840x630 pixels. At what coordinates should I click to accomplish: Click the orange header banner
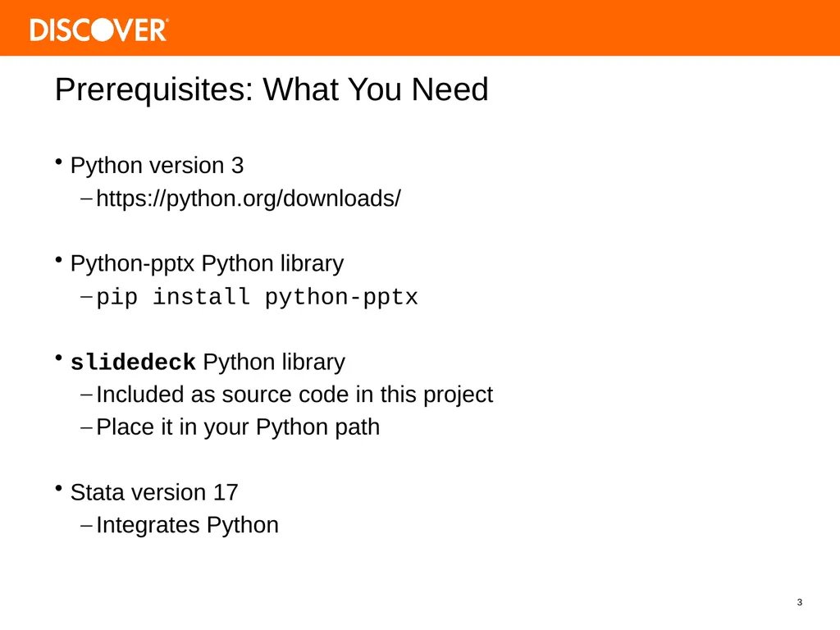[420, 28]
